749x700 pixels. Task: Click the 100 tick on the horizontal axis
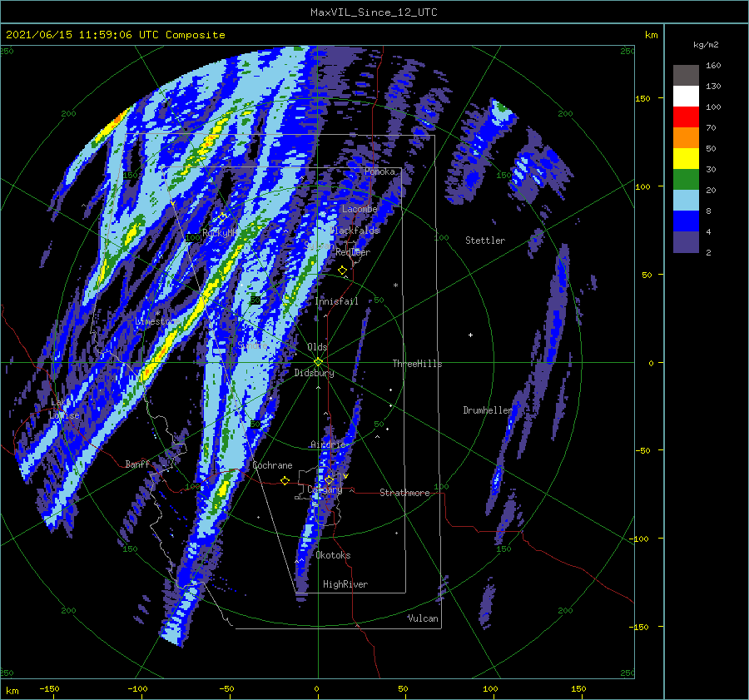[490, 689]
